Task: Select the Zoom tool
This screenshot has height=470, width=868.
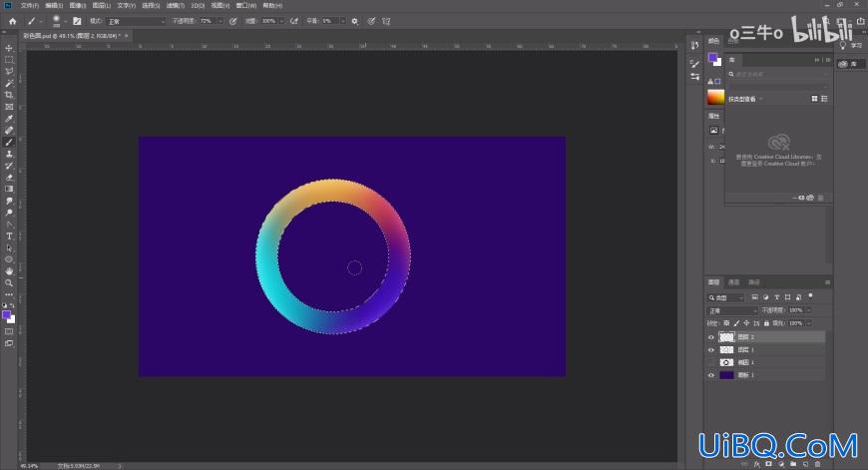Action: coord(9,282)
